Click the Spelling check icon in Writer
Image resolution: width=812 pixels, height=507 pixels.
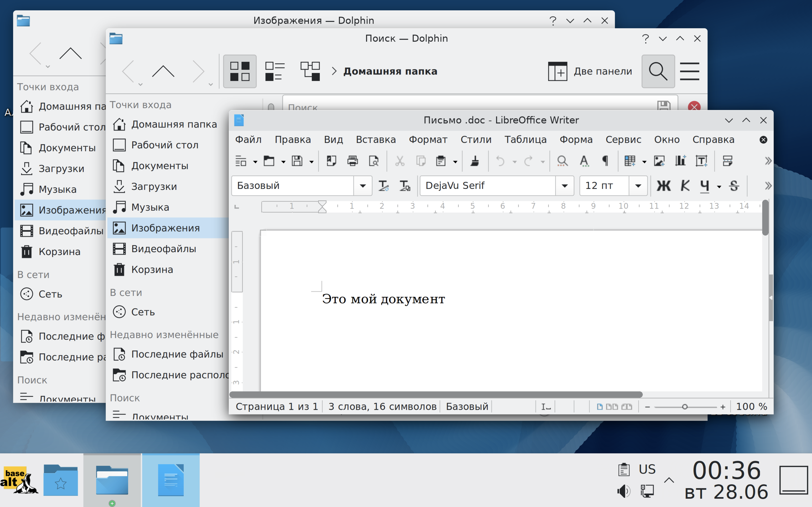point(584,161)
